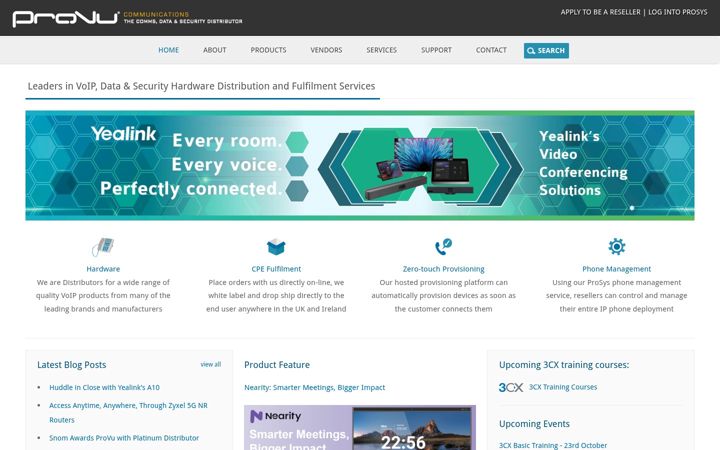Viewport: 720px width, 450px height.
Task: Click the 3CX logo icon
Action: click(x=511, y=388)
